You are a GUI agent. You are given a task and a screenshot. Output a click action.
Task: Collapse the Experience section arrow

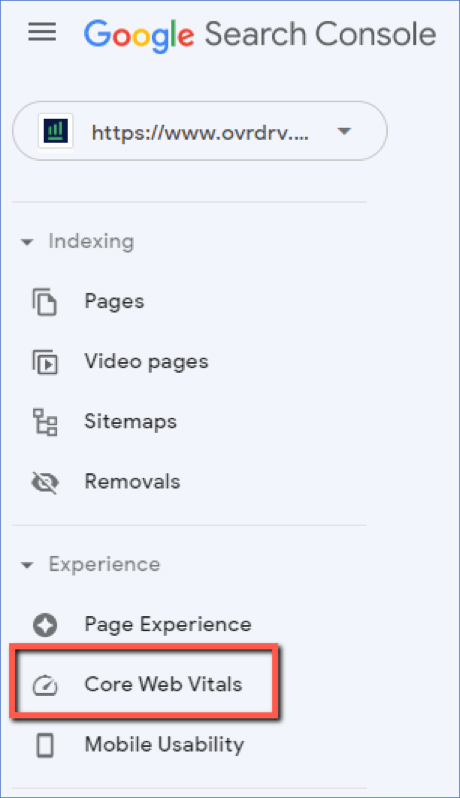coord(27,565)
